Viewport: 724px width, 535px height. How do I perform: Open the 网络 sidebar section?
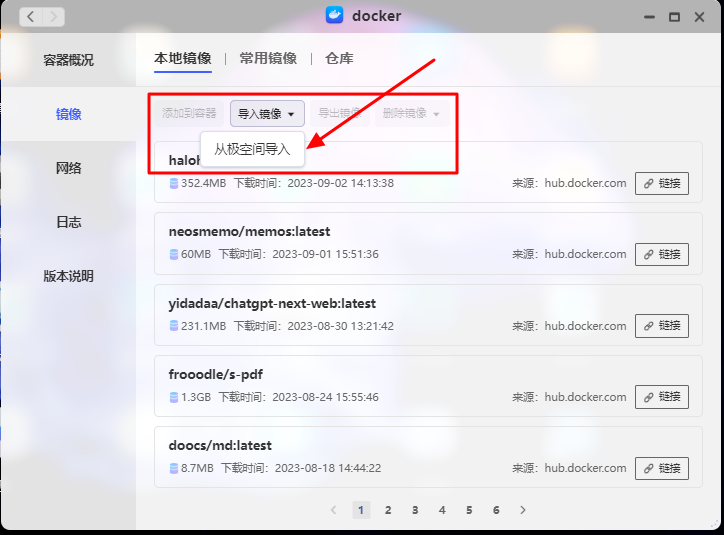pyautogui.click(x=68, y=168)
